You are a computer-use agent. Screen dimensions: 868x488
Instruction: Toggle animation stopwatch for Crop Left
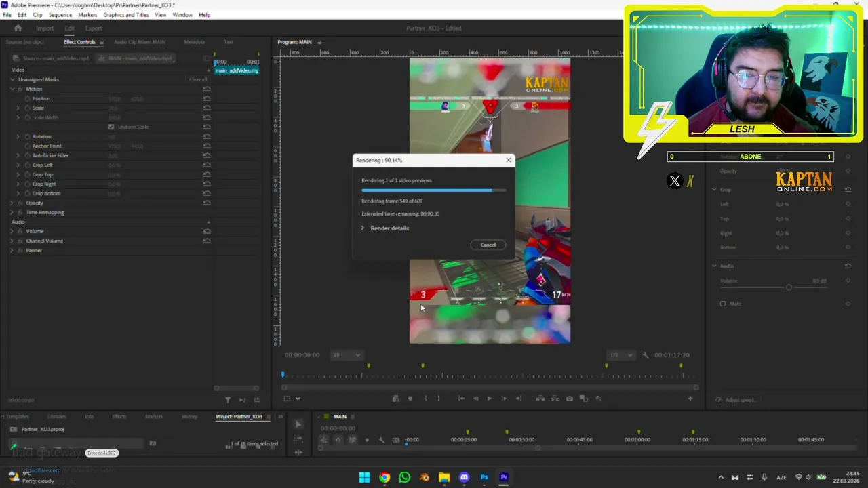tap(28, 165)
